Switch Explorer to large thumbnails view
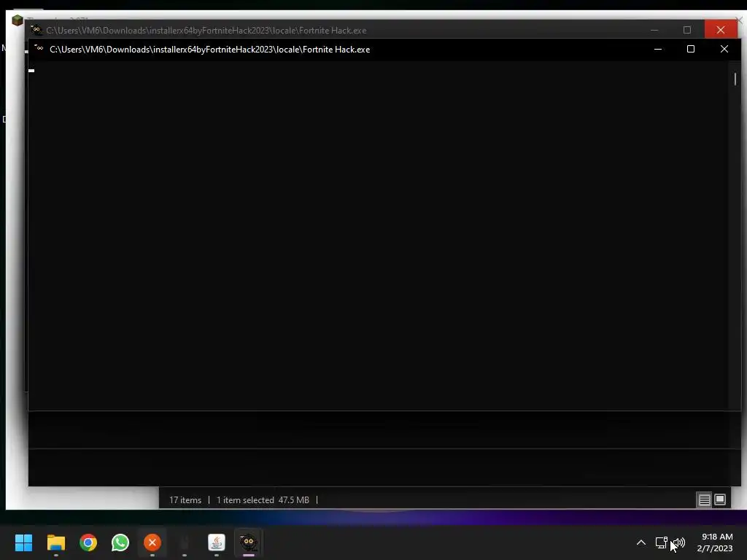Screen dimensions: 747x560 [720, 499]
